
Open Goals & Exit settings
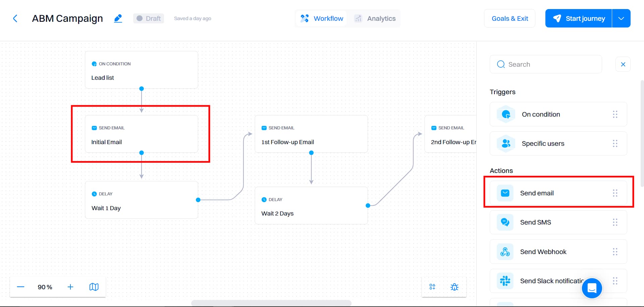click(509, 18)
